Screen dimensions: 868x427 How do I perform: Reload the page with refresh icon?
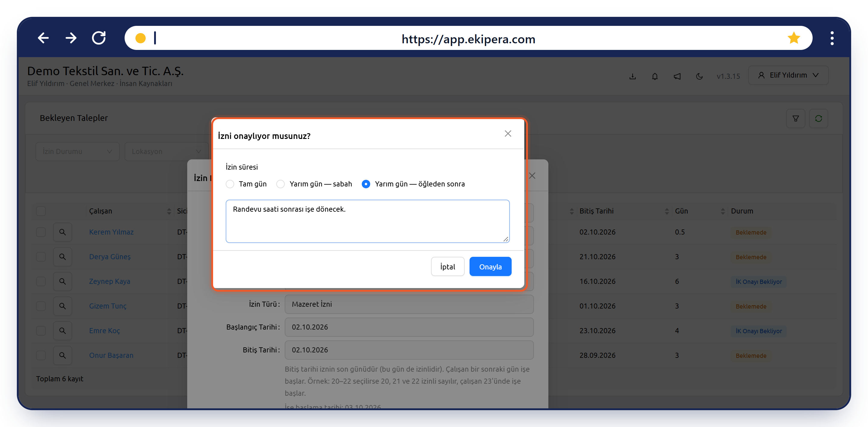[99, 38]
